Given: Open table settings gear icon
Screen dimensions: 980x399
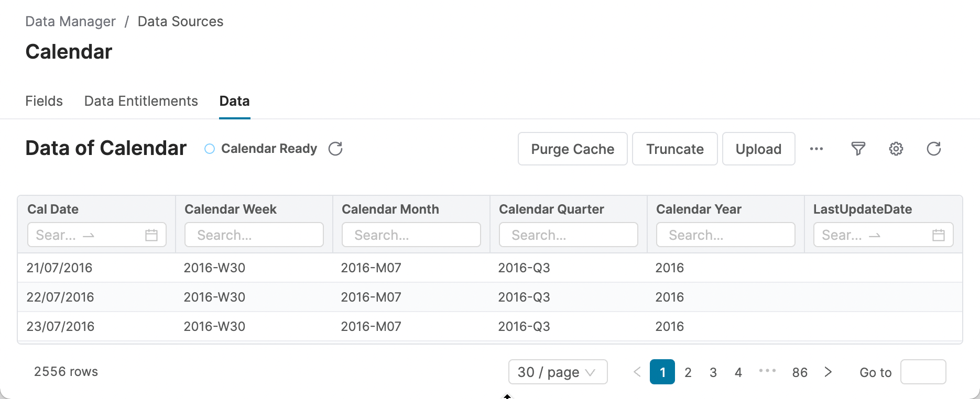Looking at the screenshot, I should tap(896, 149).
